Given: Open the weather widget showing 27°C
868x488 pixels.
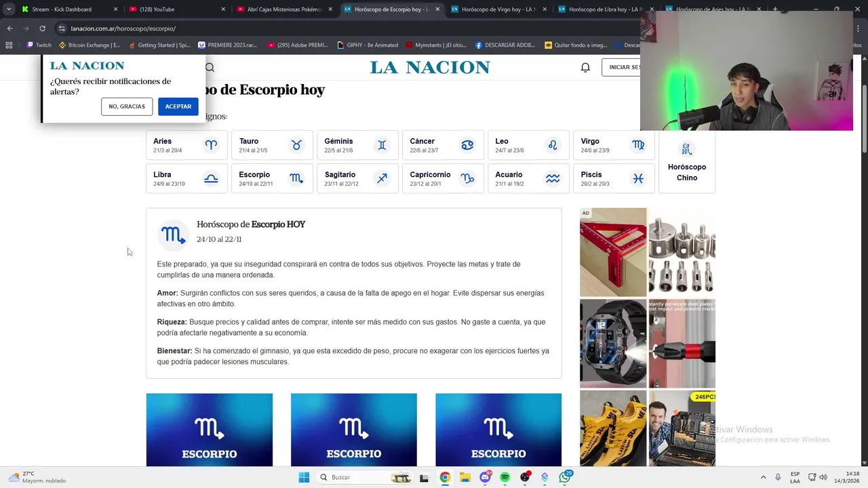Looking at the screenshot, I should [x=37, y=477].
